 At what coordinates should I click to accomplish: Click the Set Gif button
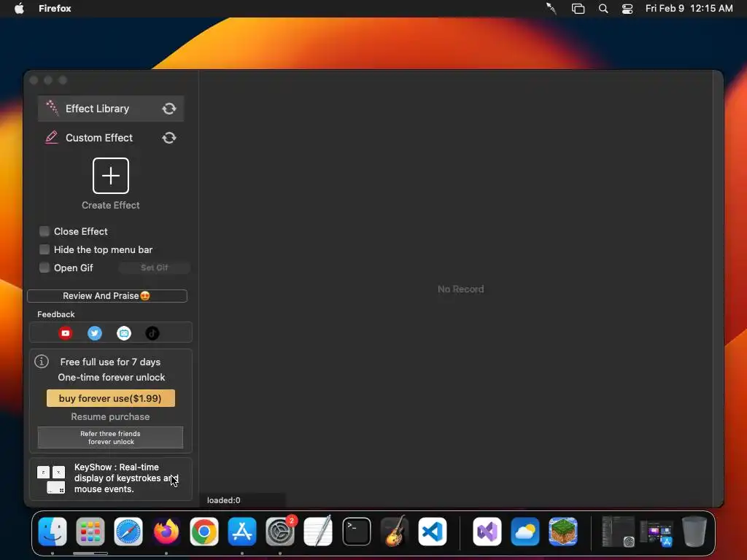[x=155, y=268]
